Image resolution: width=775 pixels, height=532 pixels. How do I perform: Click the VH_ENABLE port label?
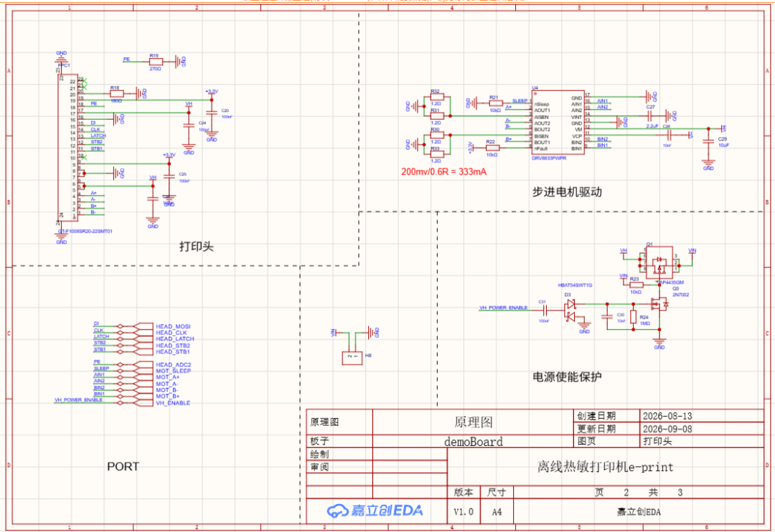point(173,403)
